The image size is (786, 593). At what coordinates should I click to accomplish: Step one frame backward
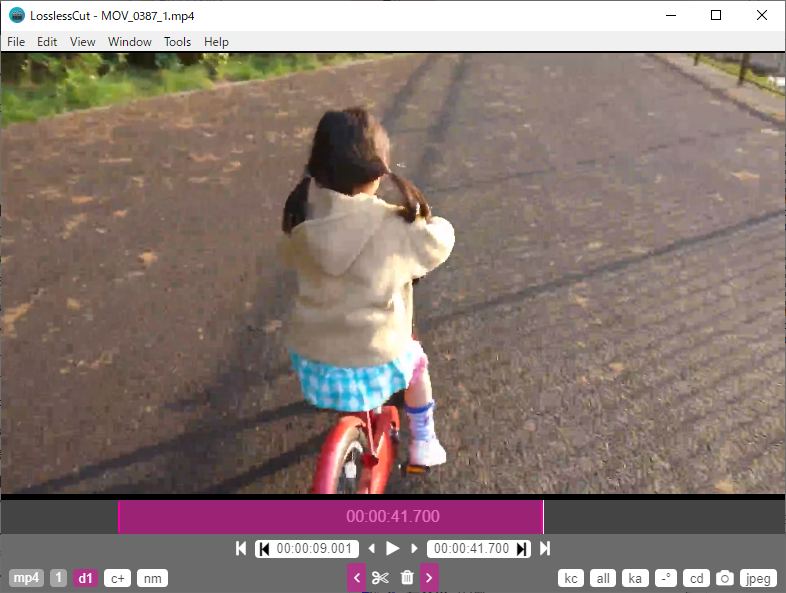371,548
